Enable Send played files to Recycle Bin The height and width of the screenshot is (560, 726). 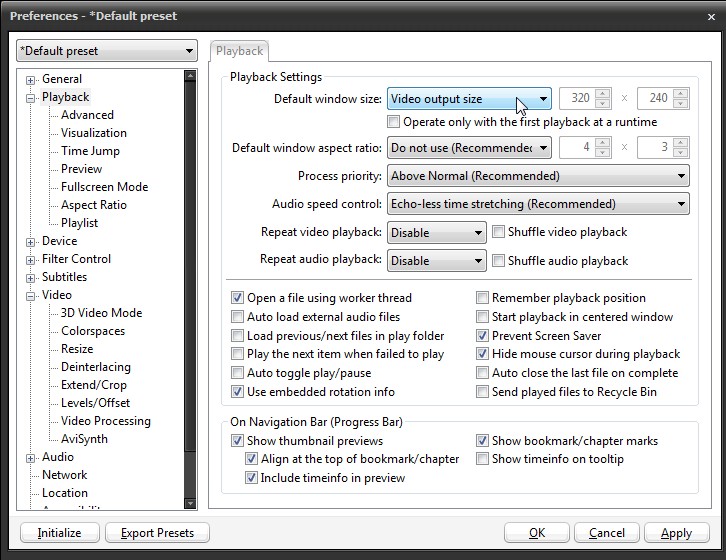pyautogui.click(x=482, y=392)
